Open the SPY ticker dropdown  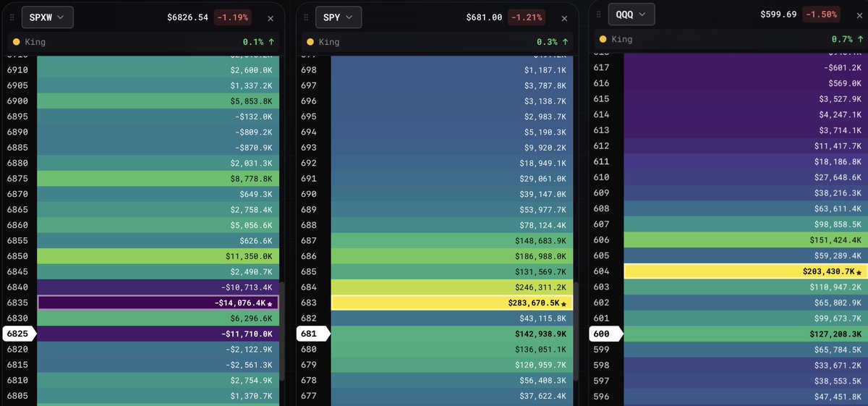tap(339, 17)
